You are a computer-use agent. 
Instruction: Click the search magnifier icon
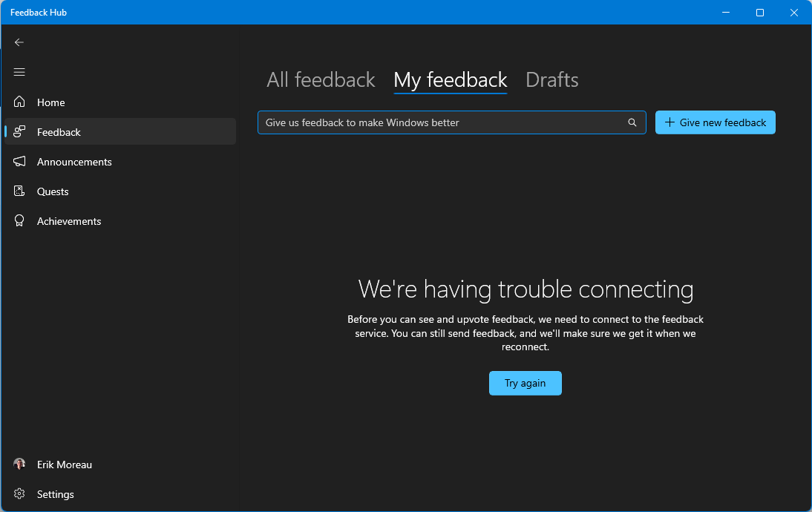point(632,122)
